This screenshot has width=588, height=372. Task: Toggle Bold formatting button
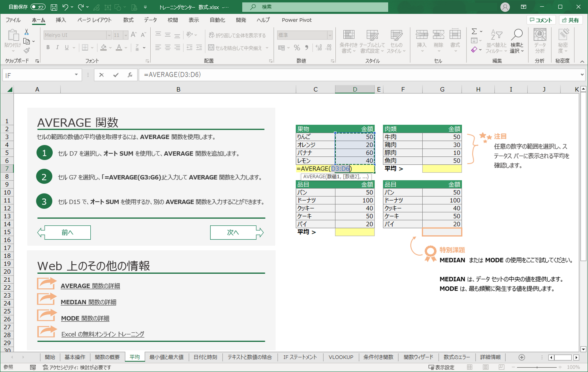(x=48, y=48)
